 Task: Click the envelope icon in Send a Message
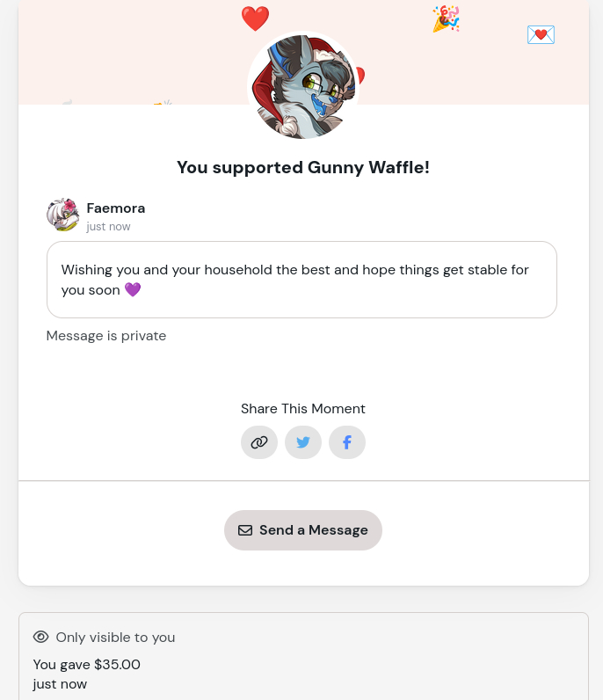coord(245,530)
